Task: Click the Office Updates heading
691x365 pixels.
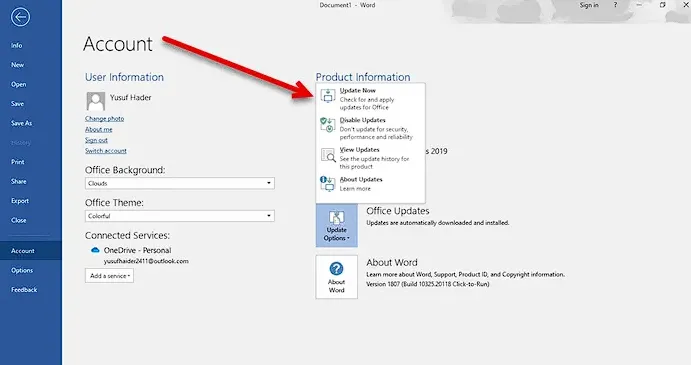Action: click(x=398, y=211)
